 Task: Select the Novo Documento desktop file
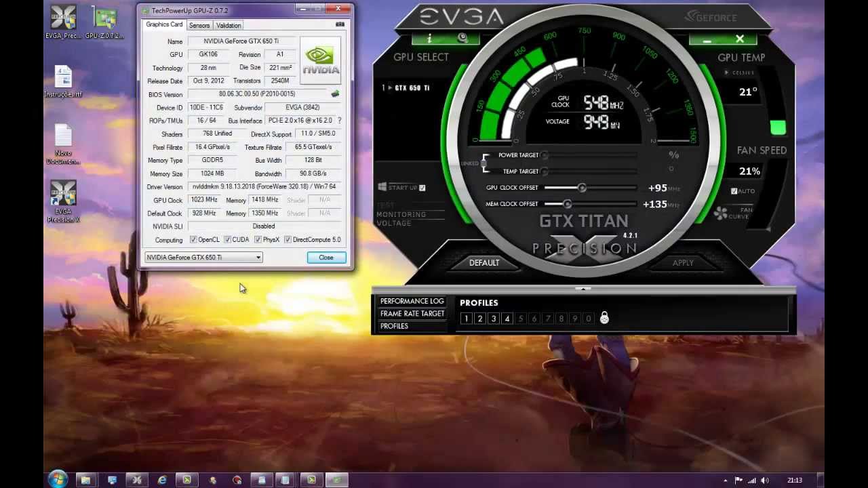coord(63,144)
